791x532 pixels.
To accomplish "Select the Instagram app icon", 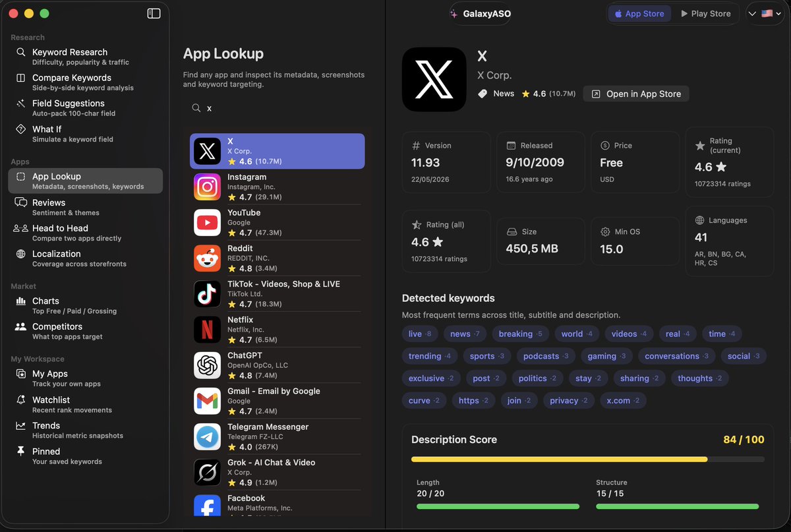I will click(207, 187).
